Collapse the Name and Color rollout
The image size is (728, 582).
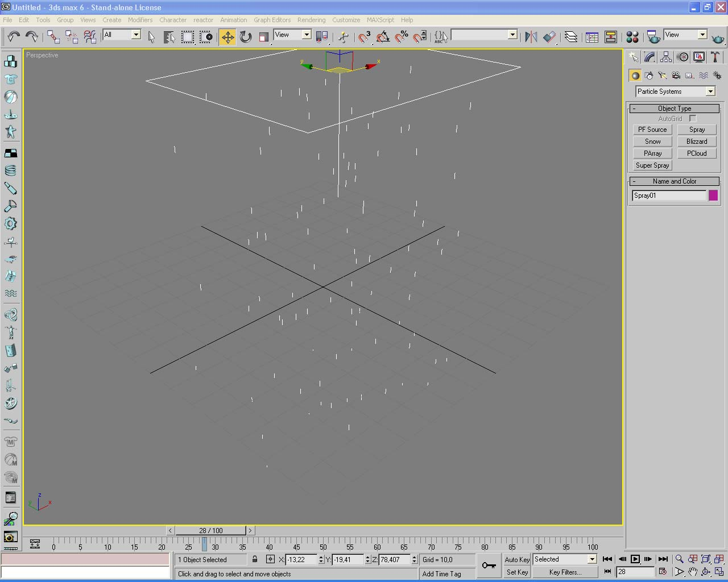pos(675,181)
